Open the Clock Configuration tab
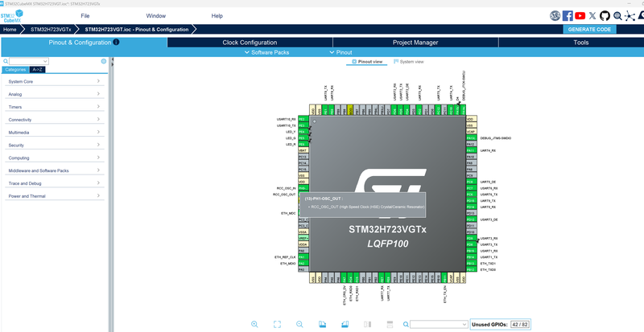 point(249,43)
